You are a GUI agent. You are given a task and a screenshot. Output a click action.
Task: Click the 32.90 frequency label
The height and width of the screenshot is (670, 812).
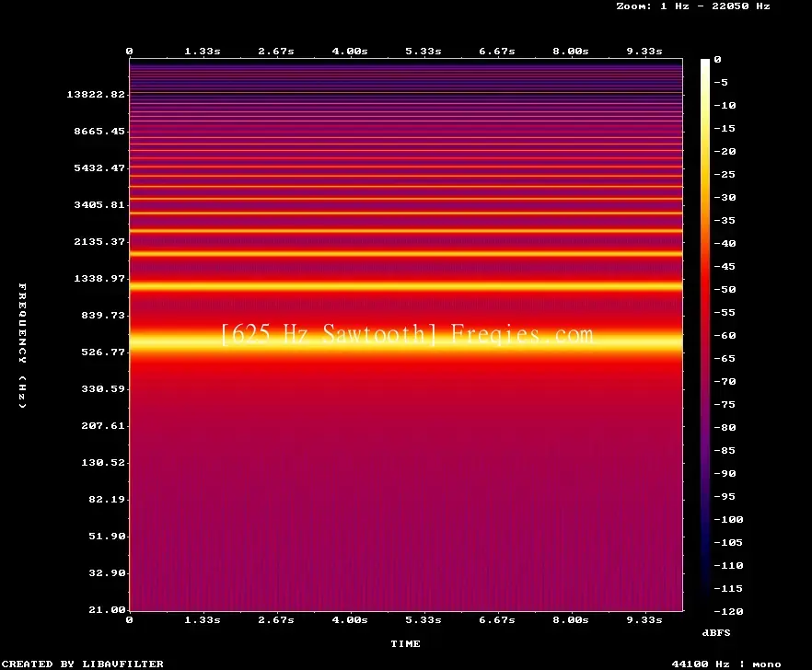(107, 572)
